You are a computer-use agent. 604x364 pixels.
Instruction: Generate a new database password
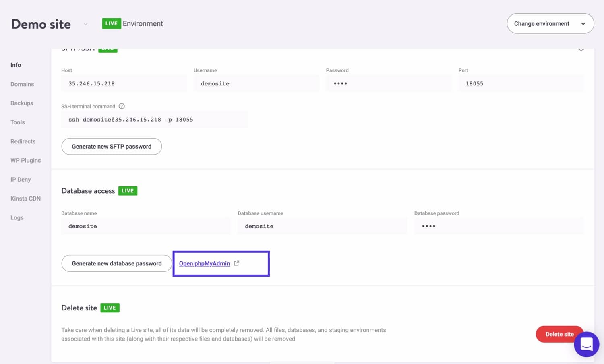click(x=116, y=263)
